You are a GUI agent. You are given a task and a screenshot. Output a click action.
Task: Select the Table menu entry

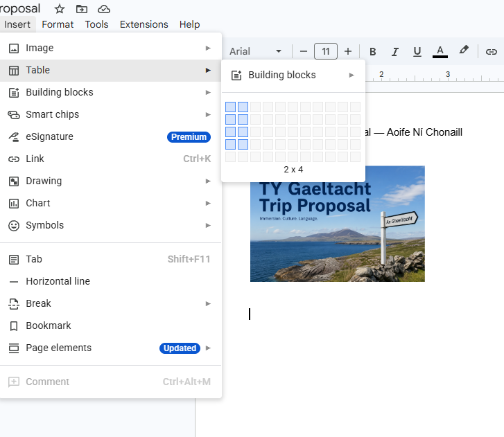[110, 71]
